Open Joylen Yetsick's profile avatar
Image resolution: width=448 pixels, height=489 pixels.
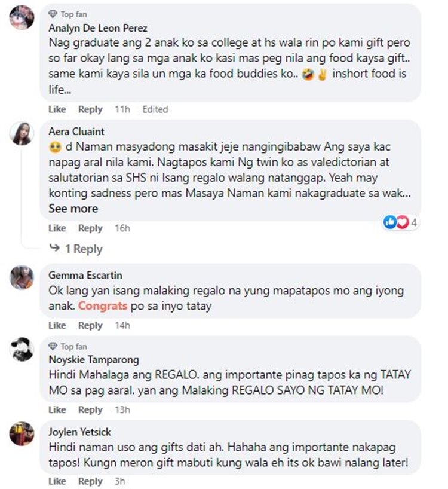point(22,434)
